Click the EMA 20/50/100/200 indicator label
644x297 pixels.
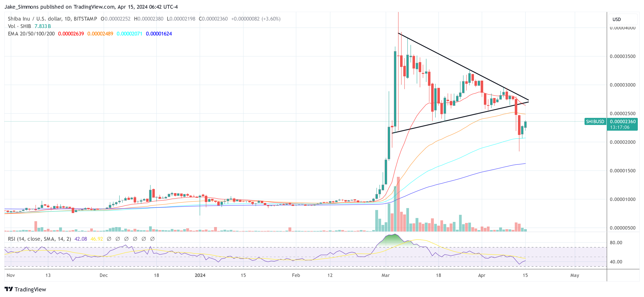(x=31, y=34)
